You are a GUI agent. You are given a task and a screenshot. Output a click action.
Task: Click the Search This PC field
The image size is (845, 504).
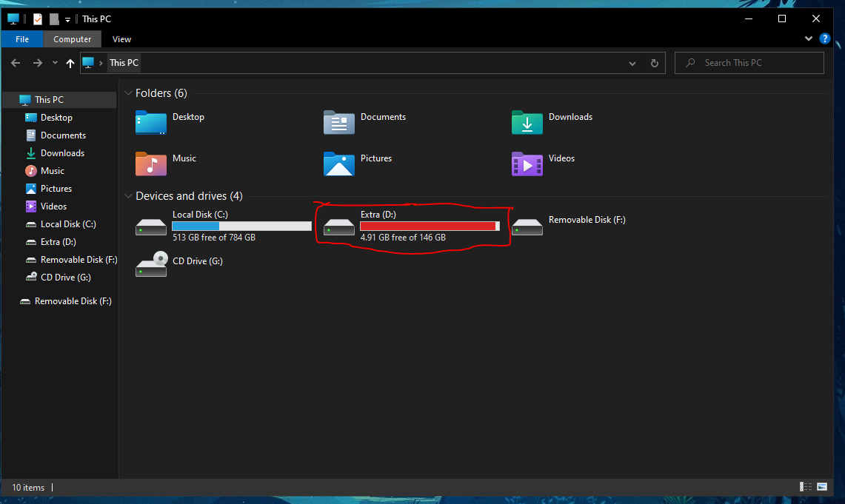tap(749, 63)
